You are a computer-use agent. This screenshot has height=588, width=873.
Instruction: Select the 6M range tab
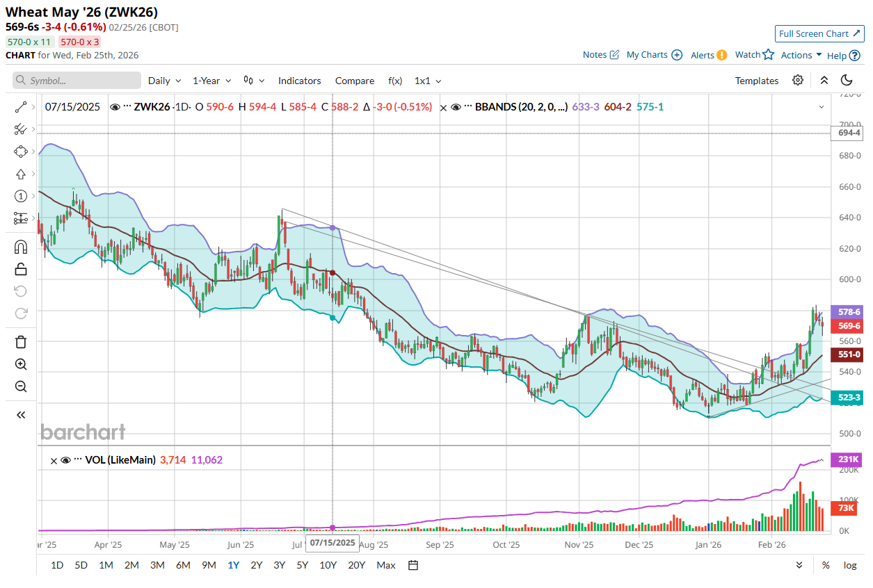pos(183,565)
